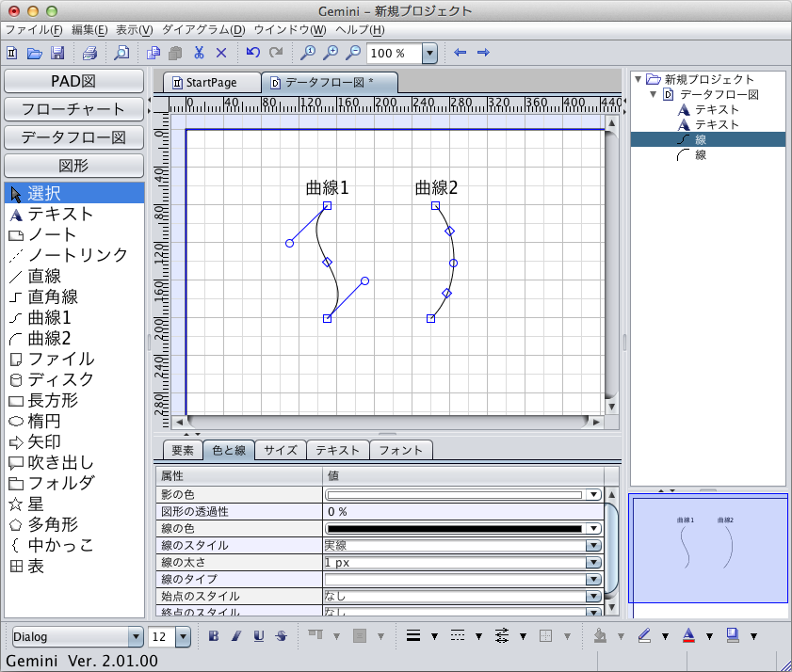
Task: Switch to the フォント properties tab
Action: pyautogui.click(x=401, y=450)
